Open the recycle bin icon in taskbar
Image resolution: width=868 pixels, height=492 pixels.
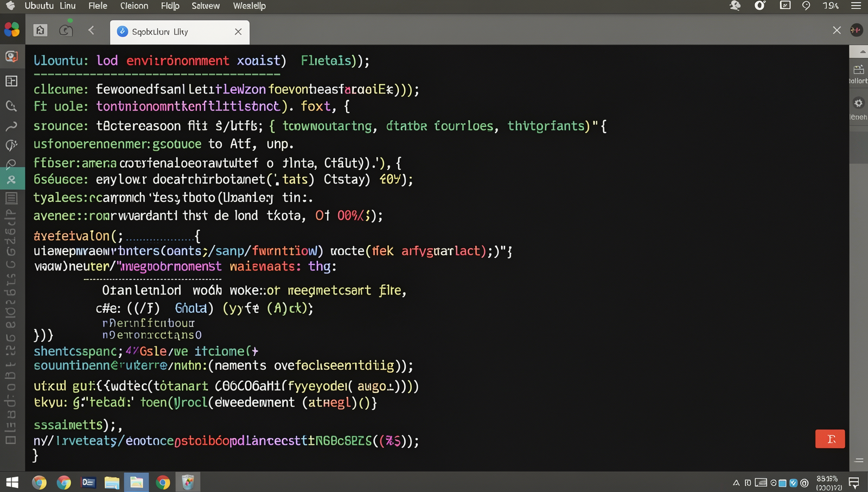(188, 482)
